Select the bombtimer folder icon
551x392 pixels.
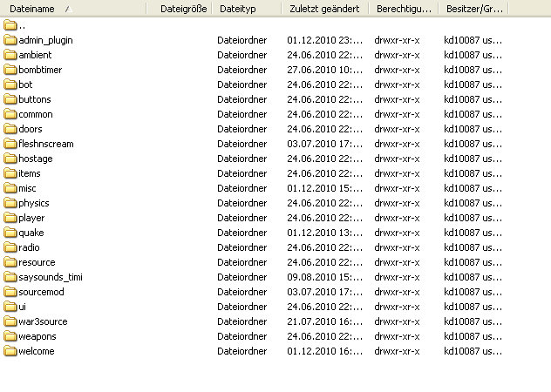(x=10, y=70)
